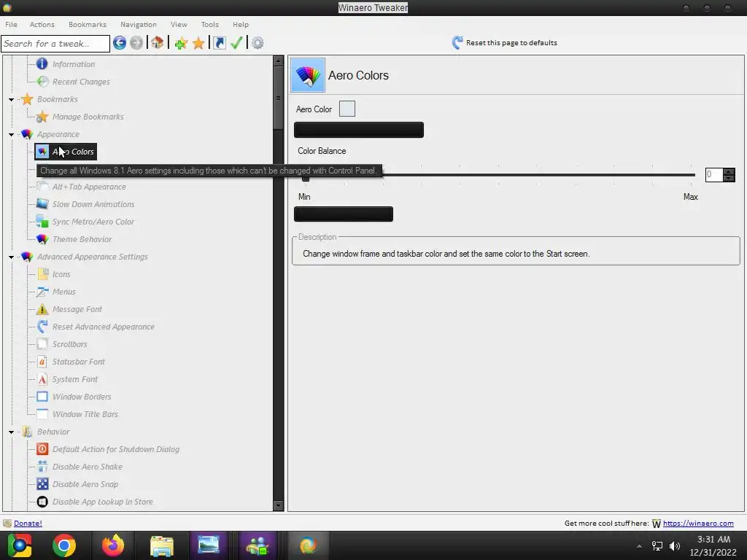Select the Aero Colors tree icon
This screenshot has height=560, width=747.
tap(42, 152)
